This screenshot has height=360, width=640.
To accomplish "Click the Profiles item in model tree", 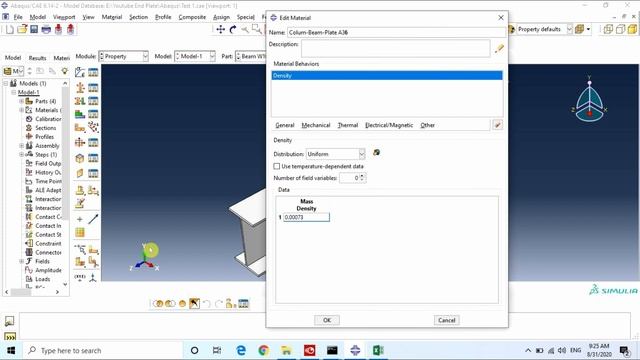I will [44, 137].
